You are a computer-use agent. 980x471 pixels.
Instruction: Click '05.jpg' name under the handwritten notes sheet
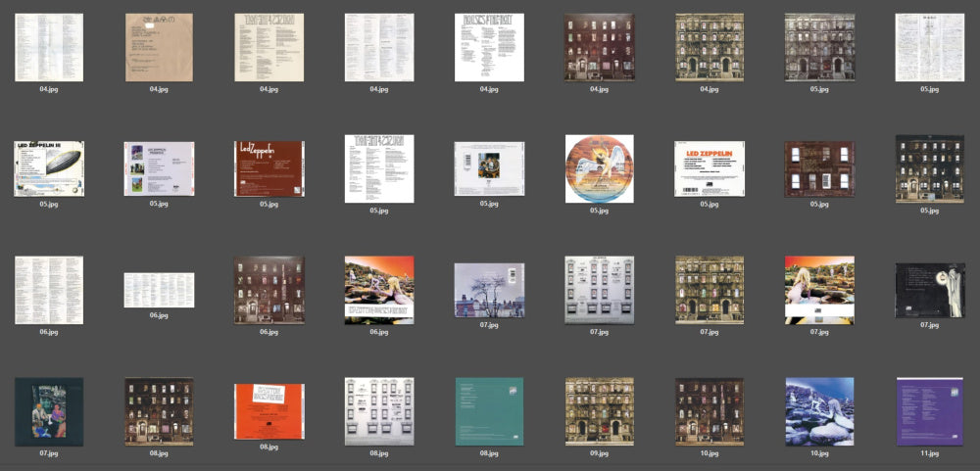point(929,89)
